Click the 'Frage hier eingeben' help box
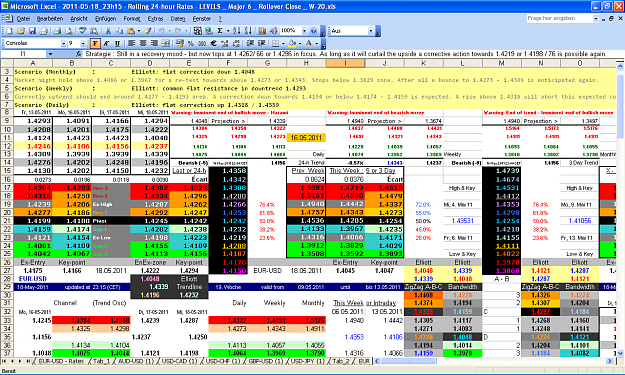625x375 pixels. (x=560, y=18)
